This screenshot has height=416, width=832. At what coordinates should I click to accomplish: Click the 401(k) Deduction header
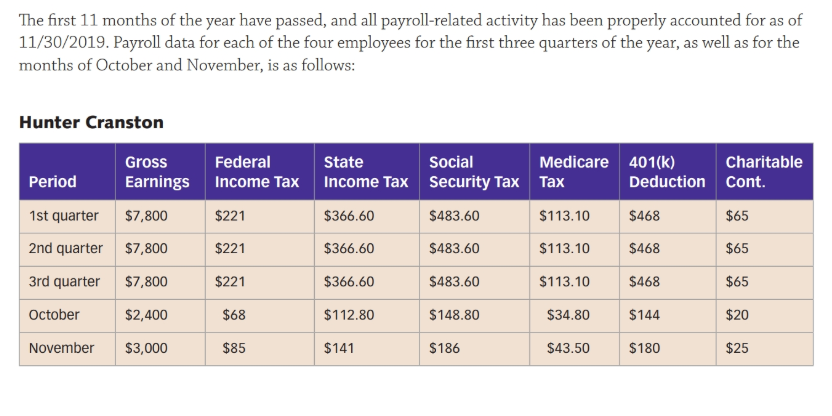coord(668,172)
